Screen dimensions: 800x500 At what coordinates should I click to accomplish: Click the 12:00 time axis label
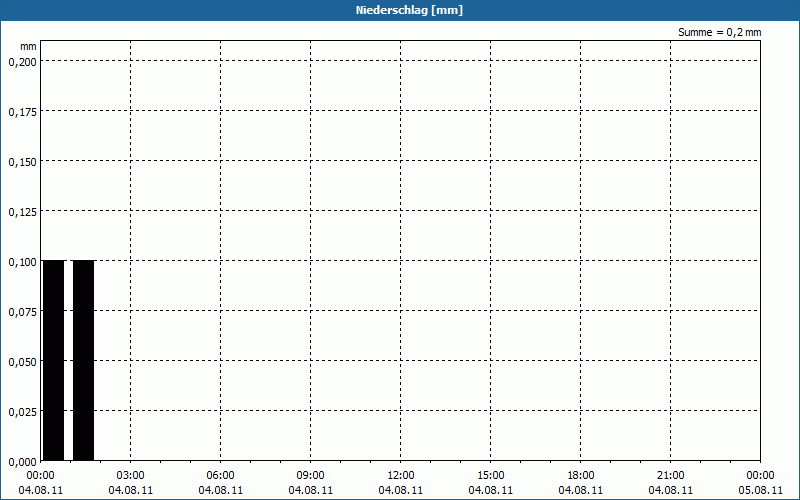(401, 476)
